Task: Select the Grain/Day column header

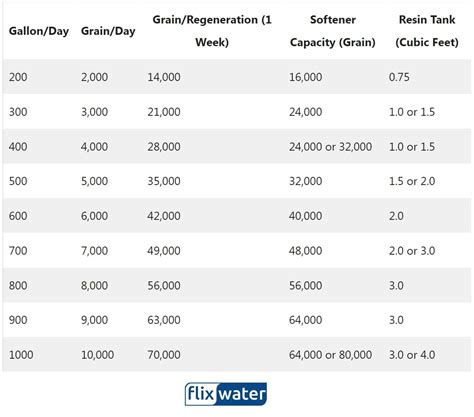Action: [x=108, y=31]
